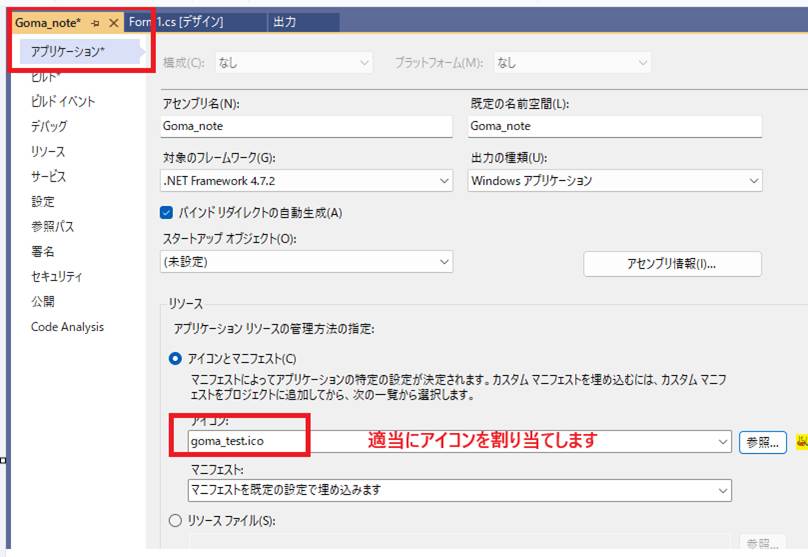Click the アセンブリ名 text field
Viewport: 808px width, 557px height.
[x=307, y=127]
